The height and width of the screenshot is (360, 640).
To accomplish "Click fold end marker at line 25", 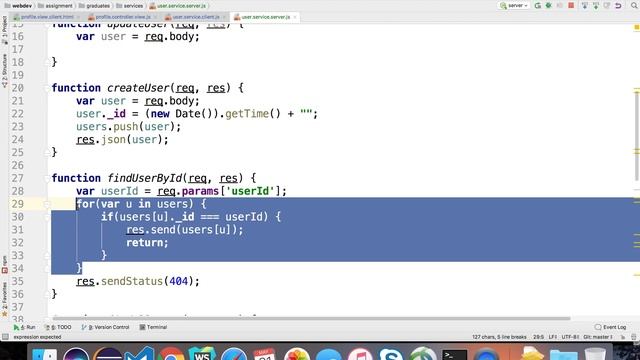I will point(47,153).
